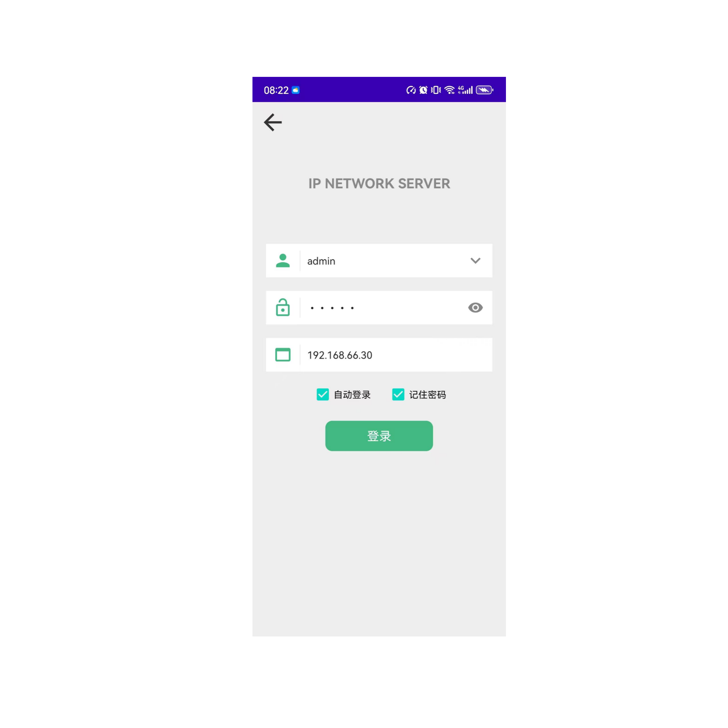Viewport: 728px width, 728px height.
Task: Tap the speed gauge status icon
Action: pyautogui.click(x=411, y=90)
